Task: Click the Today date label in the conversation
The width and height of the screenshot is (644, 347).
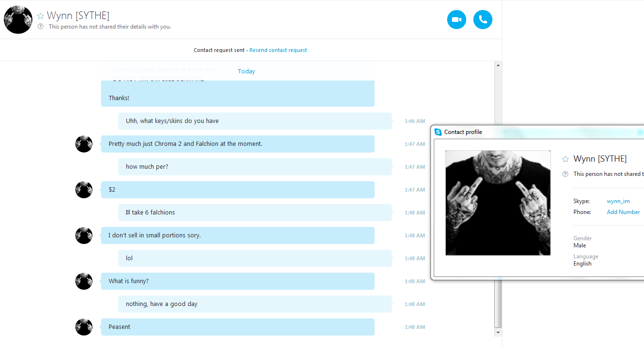Action: pyautogui.click(x=246, y=71)
